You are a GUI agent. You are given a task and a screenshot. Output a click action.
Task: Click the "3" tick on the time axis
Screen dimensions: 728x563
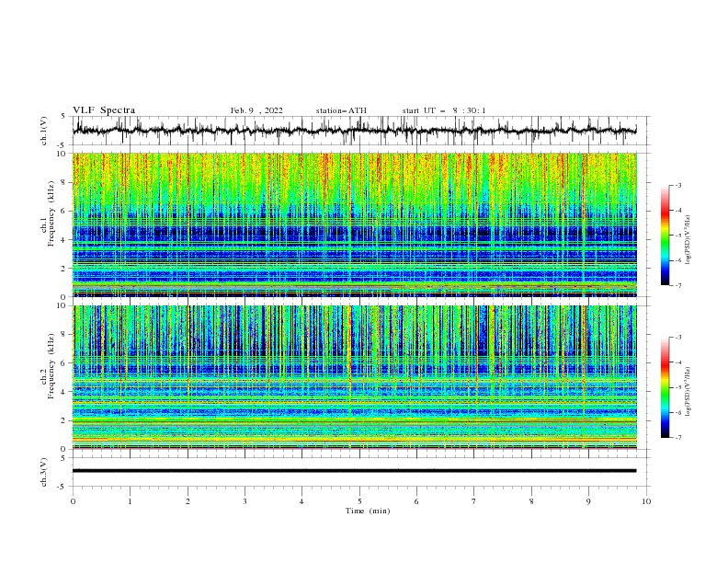(x=245, y=501)
